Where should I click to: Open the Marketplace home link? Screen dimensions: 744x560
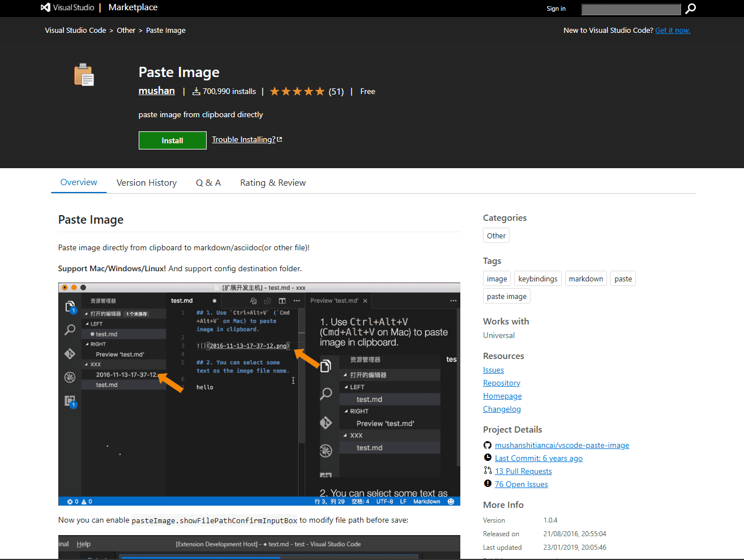[133, 7]
